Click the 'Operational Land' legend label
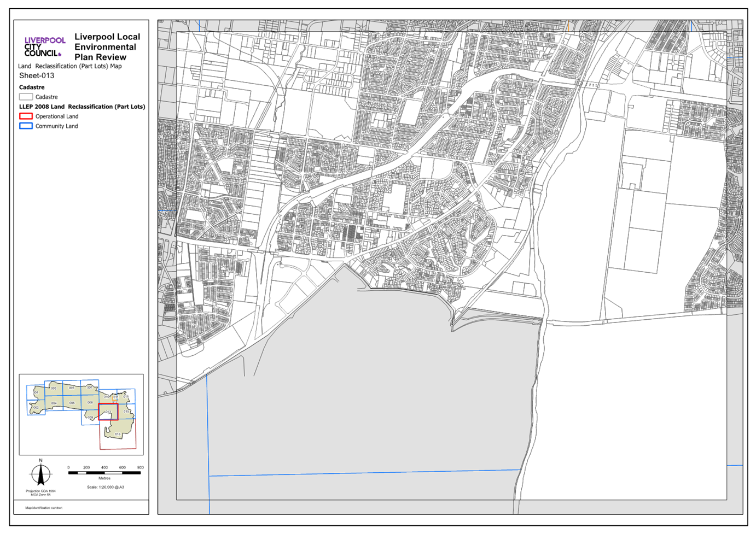756x534 pixels. 57,116
